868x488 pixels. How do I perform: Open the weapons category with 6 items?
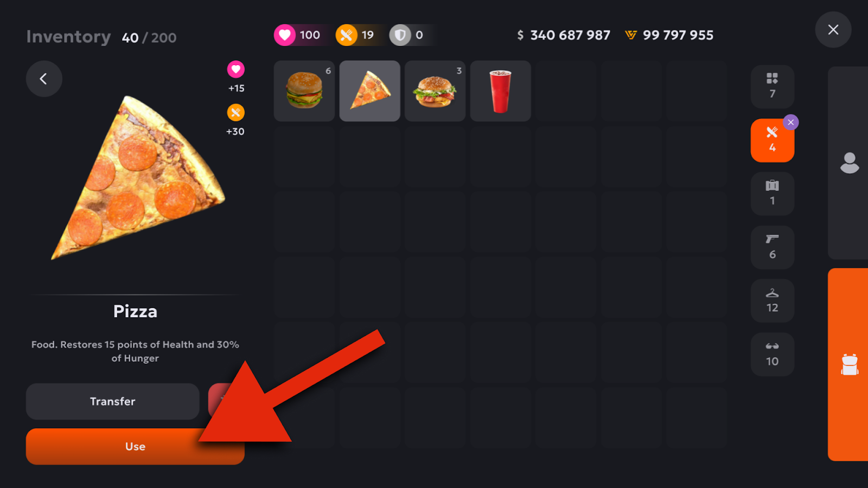pos(773,247)
